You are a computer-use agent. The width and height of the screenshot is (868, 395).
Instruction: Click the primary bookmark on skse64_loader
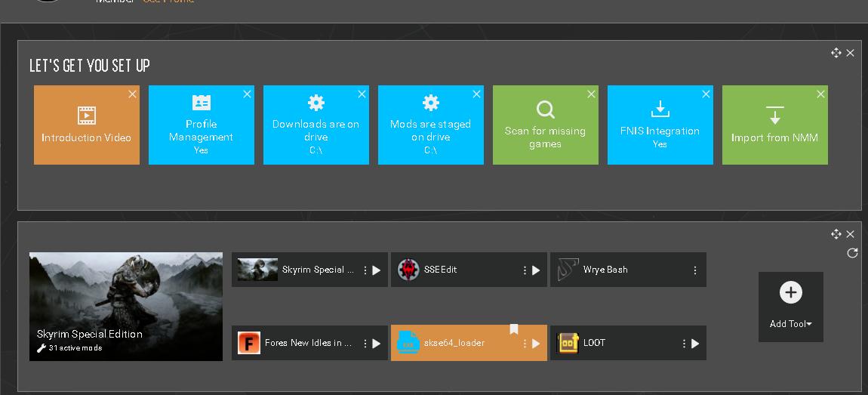(514, 329)
